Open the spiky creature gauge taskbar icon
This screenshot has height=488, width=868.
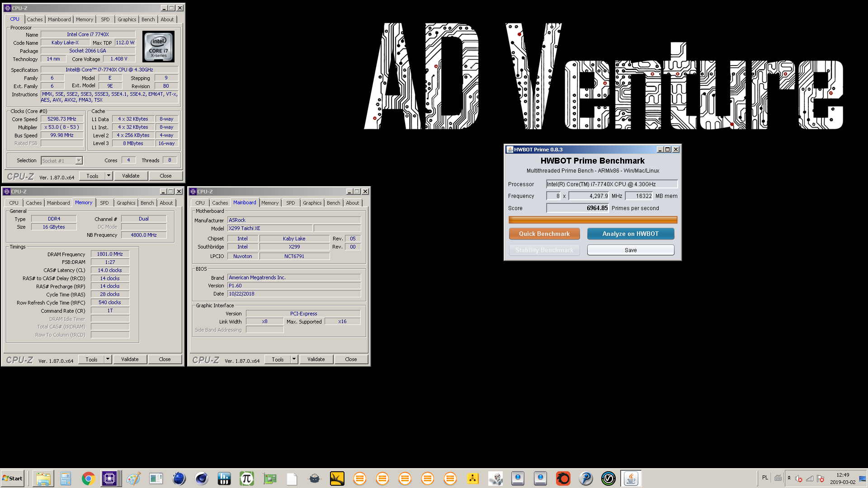[315, 479]
